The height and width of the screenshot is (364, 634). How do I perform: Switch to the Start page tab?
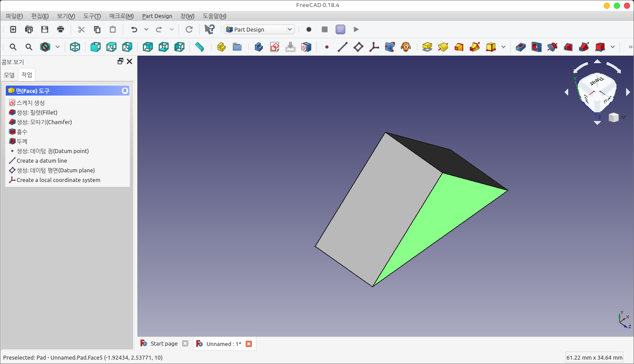(164, 344)
